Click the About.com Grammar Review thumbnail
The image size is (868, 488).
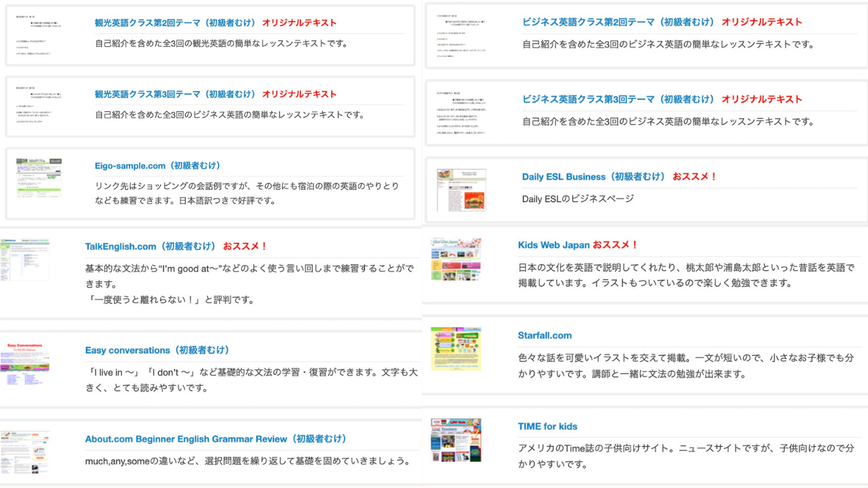pyautogui.click(x=25, y=451)
